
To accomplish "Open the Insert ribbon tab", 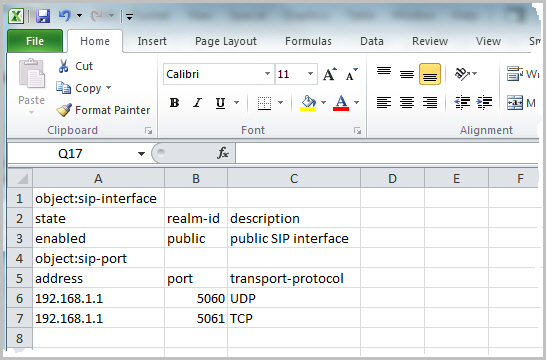I will click(152, 41).
